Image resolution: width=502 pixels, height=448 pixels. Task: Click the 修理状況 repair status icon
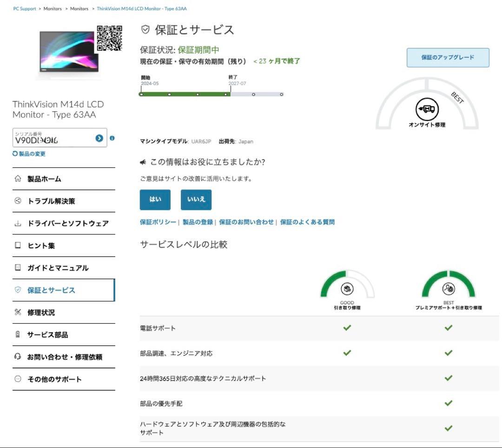(17, 312)
